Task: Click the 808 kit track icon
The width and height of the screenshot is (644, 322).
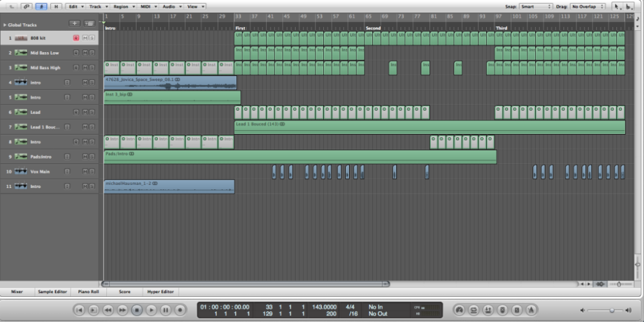Action: [x=21, y=38]
